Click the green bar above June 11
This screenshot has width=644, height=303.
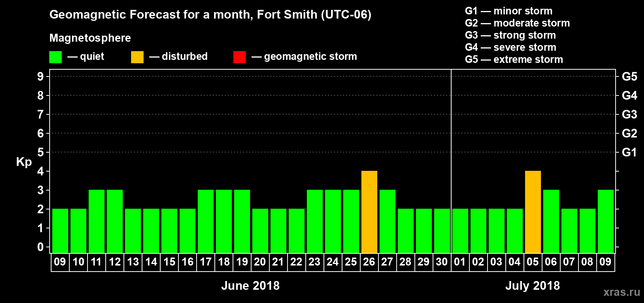[97, 221]
